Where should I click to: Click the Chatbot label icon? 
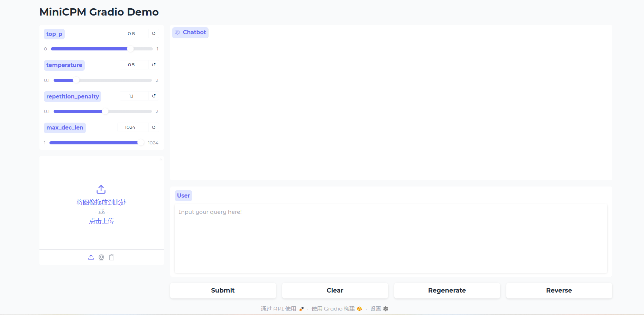(x=177, y=32)
